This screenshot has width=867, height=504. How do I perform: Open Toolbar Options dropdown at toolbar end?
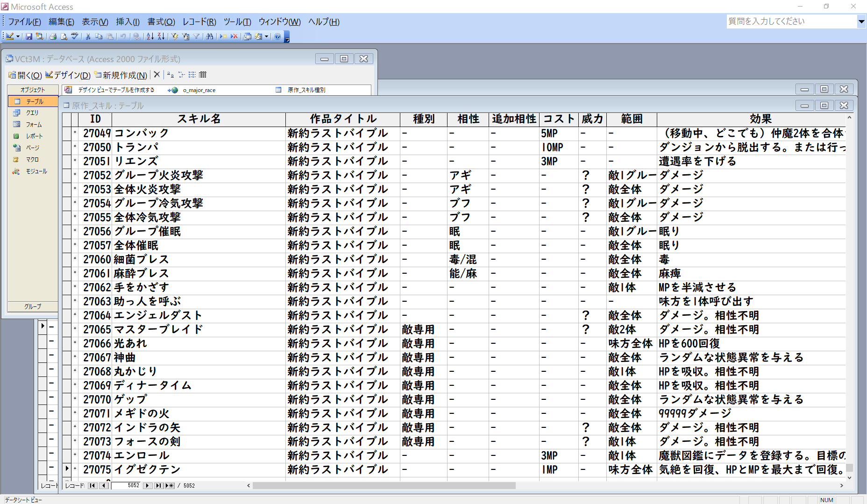287,37
